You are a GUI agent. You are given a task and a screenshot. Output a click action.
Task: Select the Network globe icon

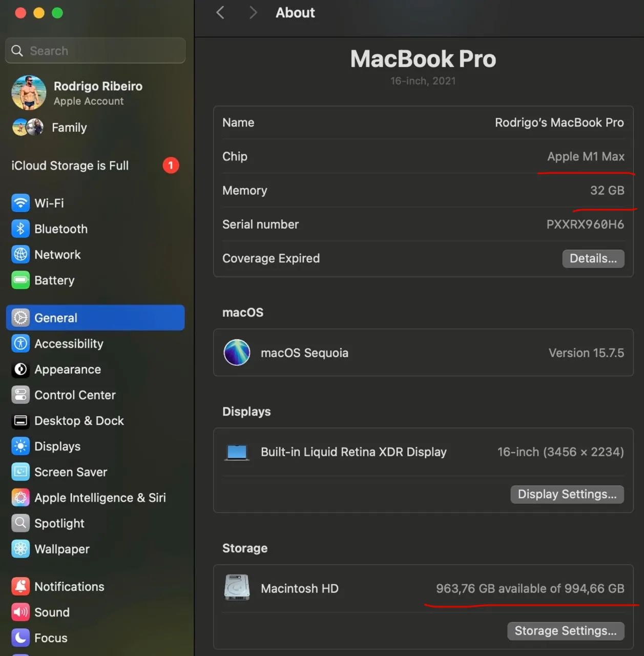(x=20, y=254)
